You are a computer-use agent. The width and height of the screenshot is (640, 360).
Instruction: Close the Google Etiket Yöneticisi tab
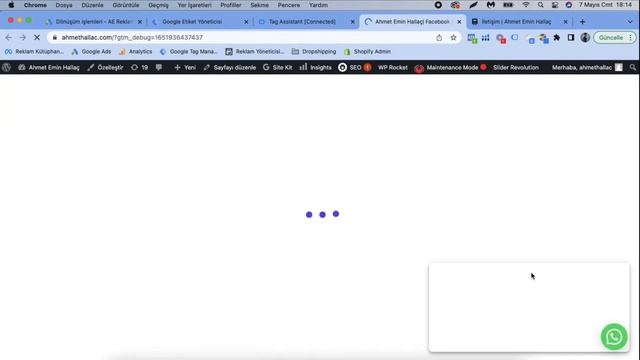click(x=246, y=22)
